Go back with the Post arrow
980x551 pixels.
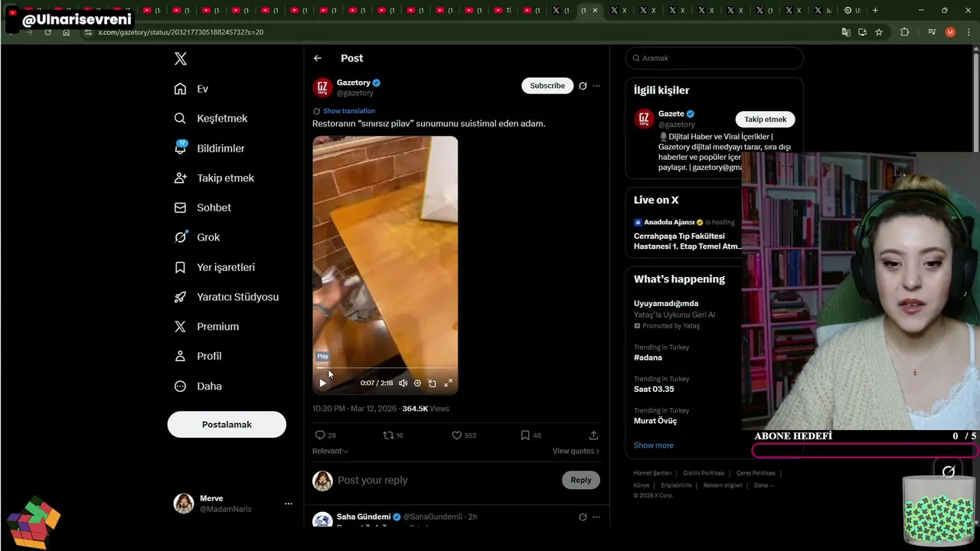[x=318, y=58]
